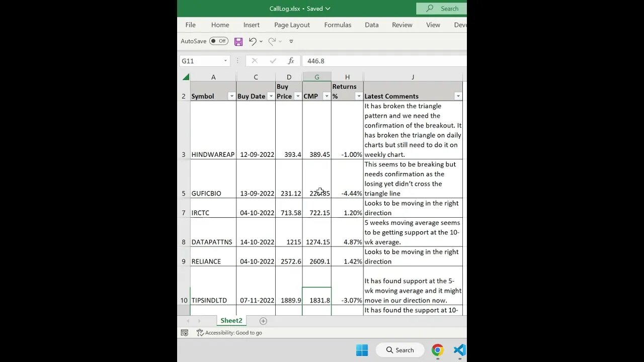Select column J header
Image resolution: width=644 pixels, height=362 pixels.
[x=413, y=77]
